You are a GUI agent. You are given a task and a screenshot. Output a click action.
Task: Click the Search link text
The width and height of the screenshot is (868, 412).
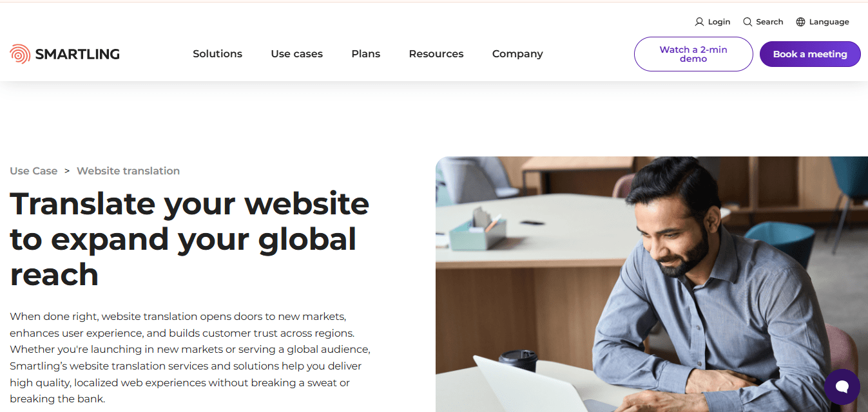[769, 22]
